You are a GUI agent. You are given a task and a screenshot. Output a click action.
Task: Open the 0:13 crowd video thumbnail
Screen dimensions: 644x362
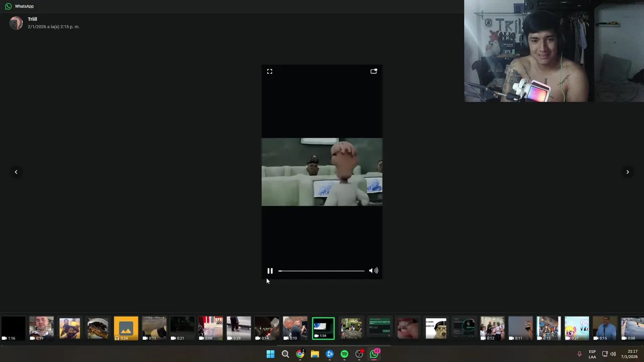coord(548,328)
